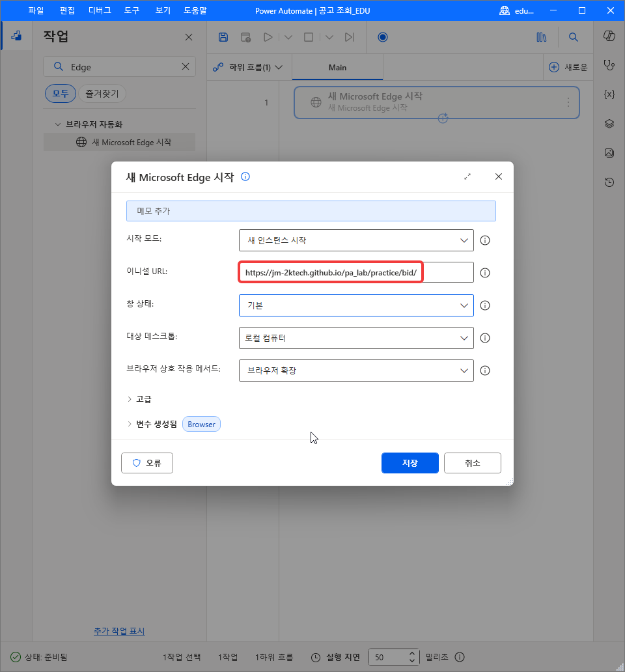Screen dimensions: 625x672
Task: Click the Recorder circle icon
Action: pyautogui.click(x=383, y=37)
